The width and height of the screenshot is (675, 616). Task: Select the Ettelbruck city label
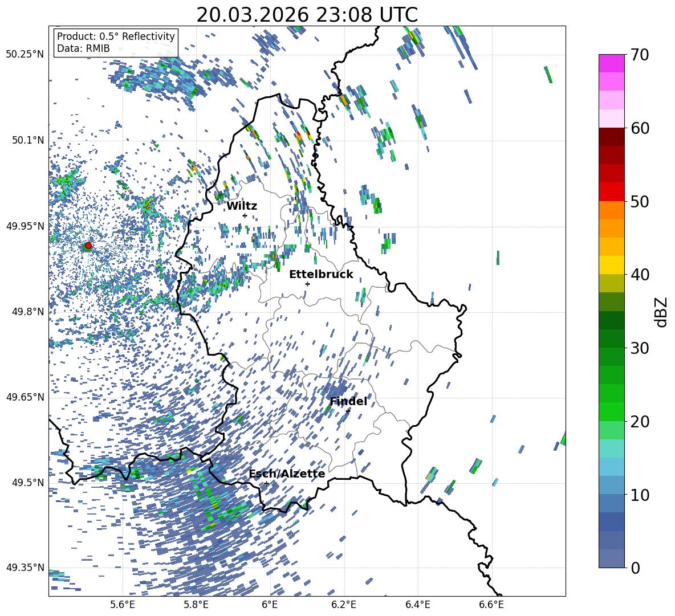coord(321,275)
